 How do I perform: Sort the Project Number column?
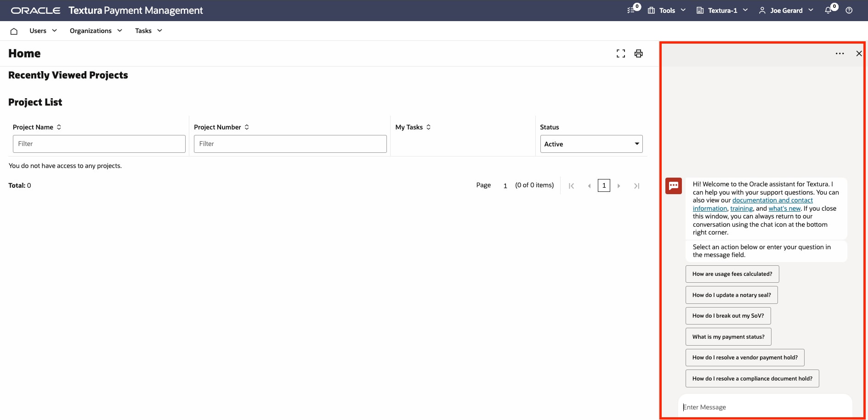point(247,127)
